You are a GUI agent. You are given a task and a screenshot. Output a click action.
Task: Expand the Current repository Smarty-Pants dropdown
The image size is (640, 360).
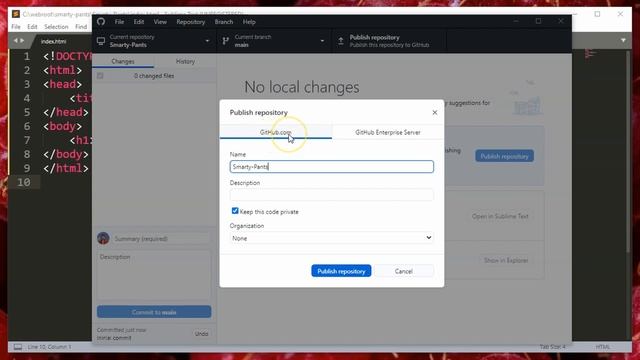[x=154, y=41]
